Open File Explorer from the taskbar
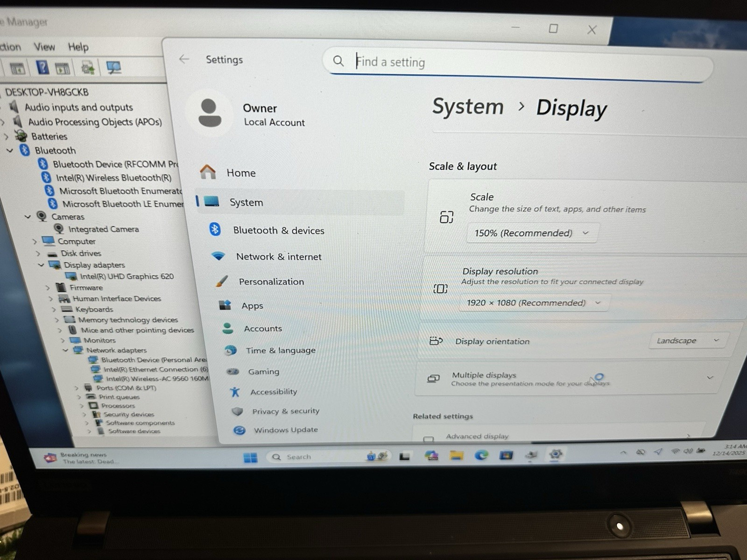This screenshot has height=560, width=747. click(457, 455)
